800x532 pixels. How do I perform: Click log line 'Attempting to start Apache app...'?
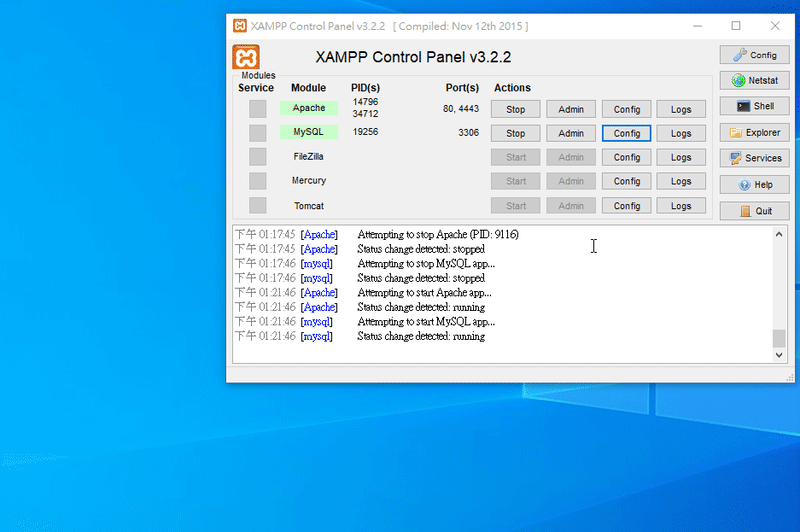(424, 292)
